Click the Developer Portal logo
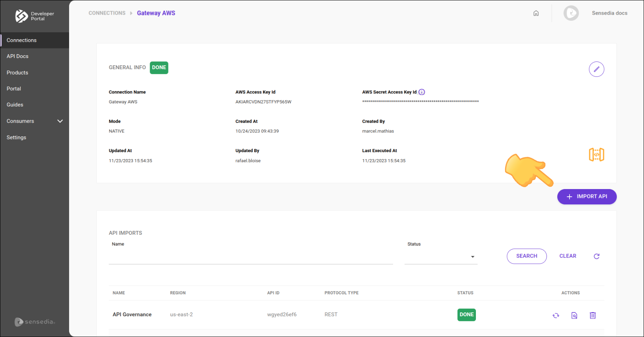 35,16
